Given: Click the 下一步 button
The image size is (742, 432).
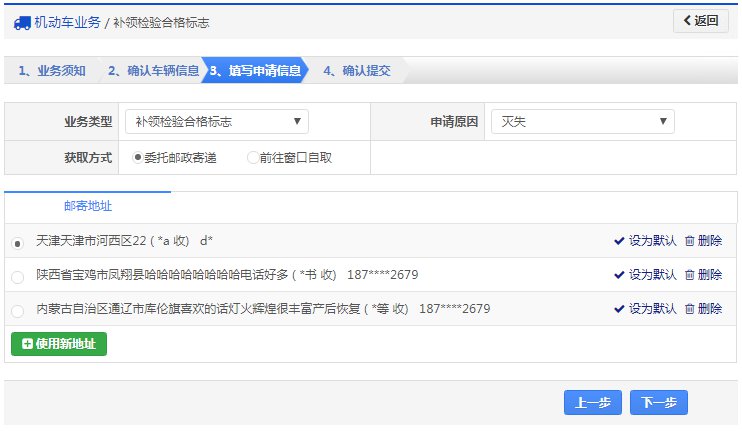Looking at the screenshot, I should coord(659,403).
